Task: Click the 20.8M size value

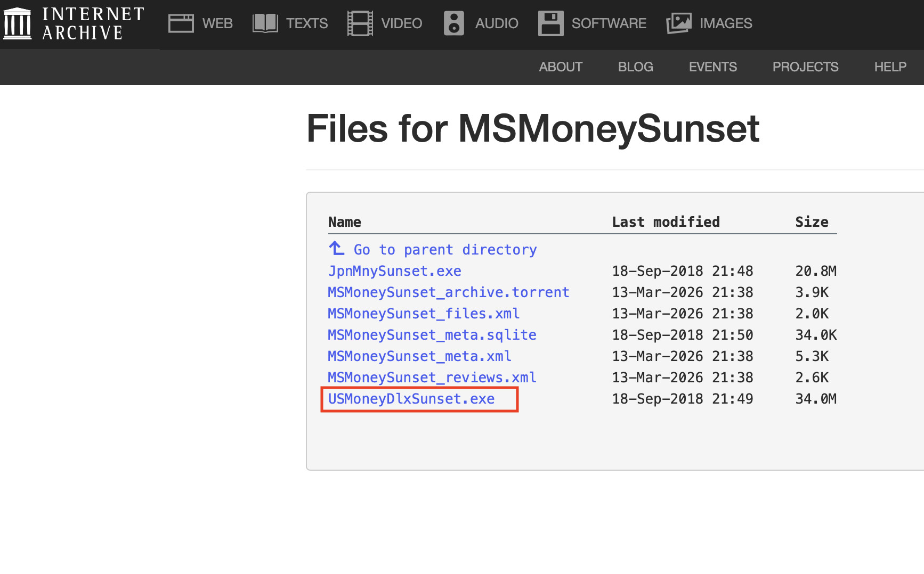Action: point(816,271)
